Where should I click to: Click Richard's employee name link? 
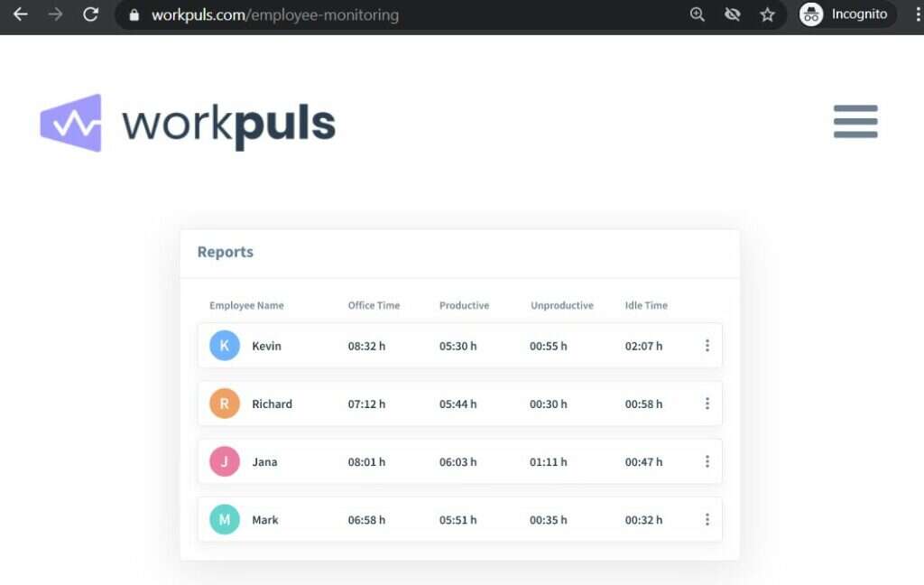pos(273,404)
